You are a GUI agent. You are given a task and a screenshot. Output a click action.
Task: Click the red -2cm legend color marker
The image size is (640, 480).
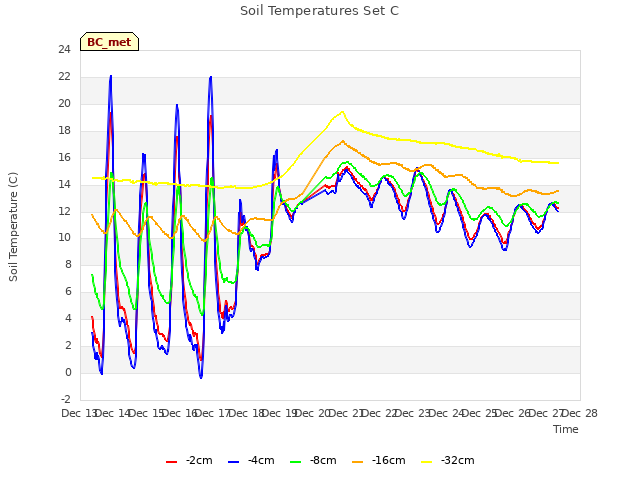point(171,462)
